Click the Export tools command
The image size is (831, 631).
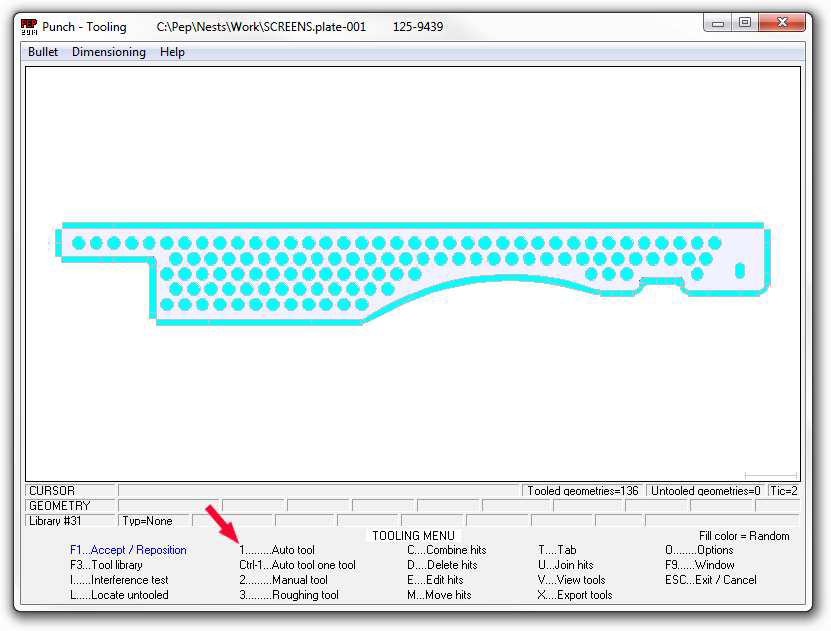[575, 595]
